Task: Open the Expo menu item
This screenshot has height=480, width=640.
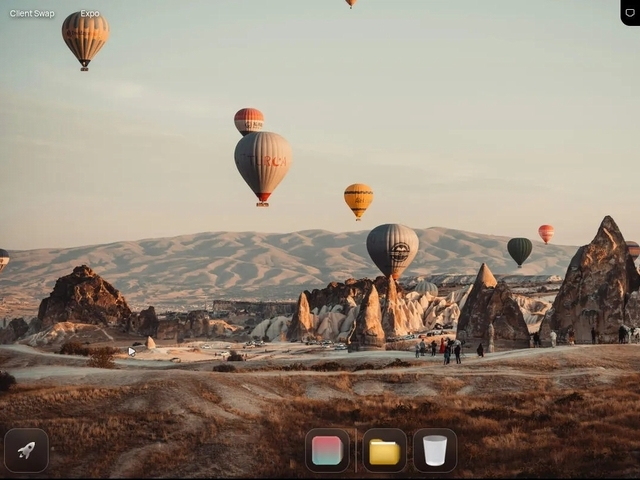Action: point(90,14)
